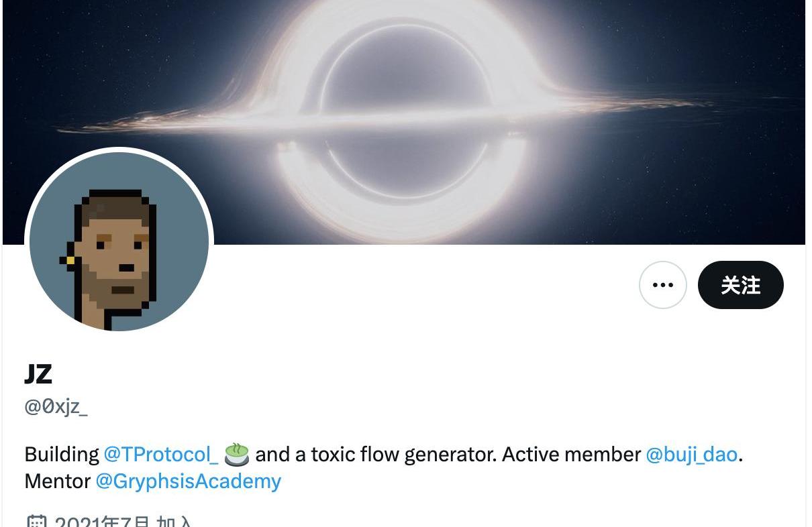Click the calendar icon beside join date
This screenshot has height=527, width=812.
click(37, 522)
